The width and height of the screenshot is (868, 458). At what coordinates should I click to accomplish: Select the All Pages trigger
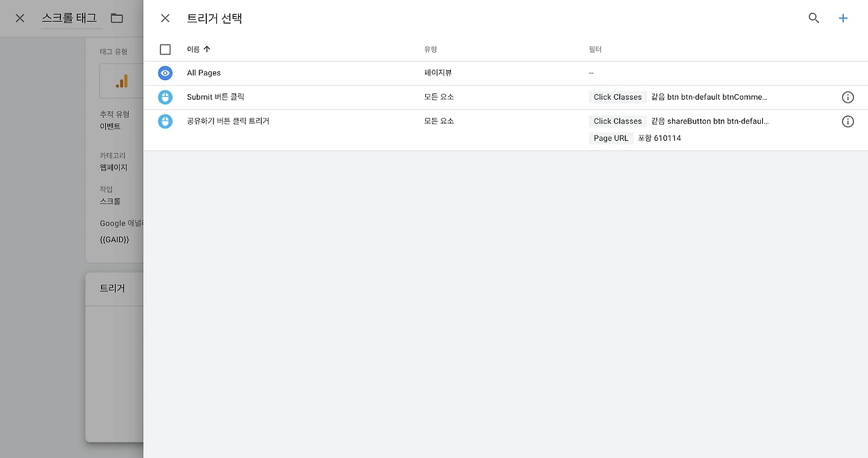pos(506,73)
